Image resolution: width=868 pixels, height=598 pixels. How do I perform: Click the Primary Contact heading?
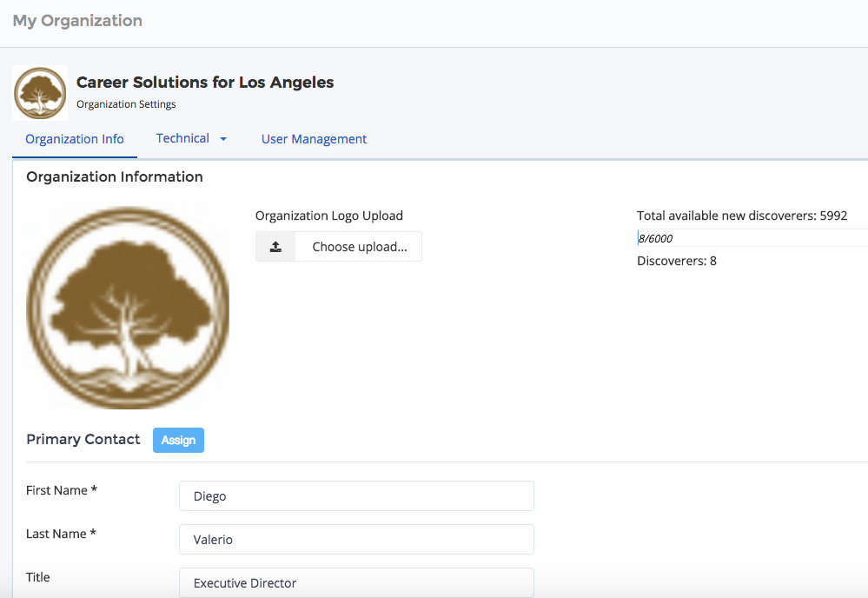83,439
